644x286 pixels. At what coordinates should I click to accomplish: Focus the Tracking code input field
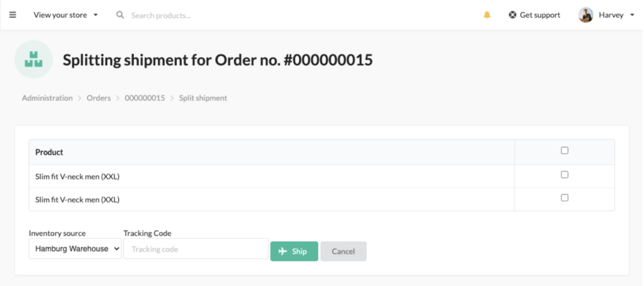(x=196, y=249)
